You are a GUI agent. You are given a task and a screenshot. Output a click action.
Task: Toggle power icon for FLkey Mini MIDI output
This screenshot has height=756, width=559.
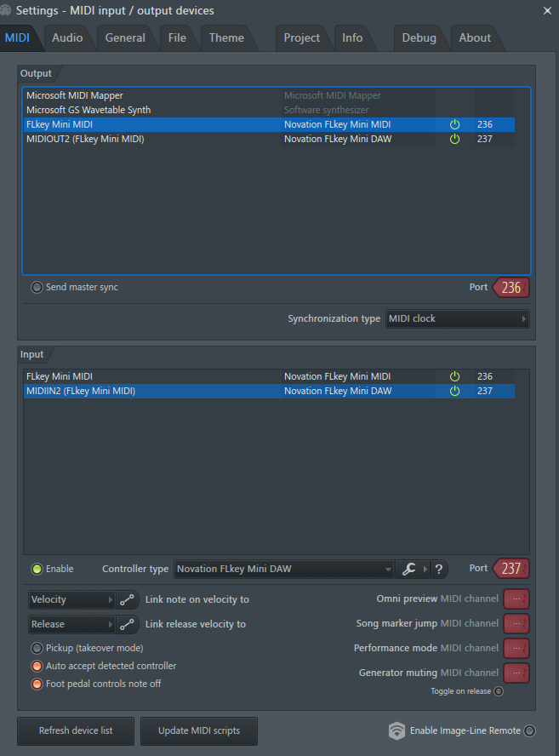(x=454, y=124)
